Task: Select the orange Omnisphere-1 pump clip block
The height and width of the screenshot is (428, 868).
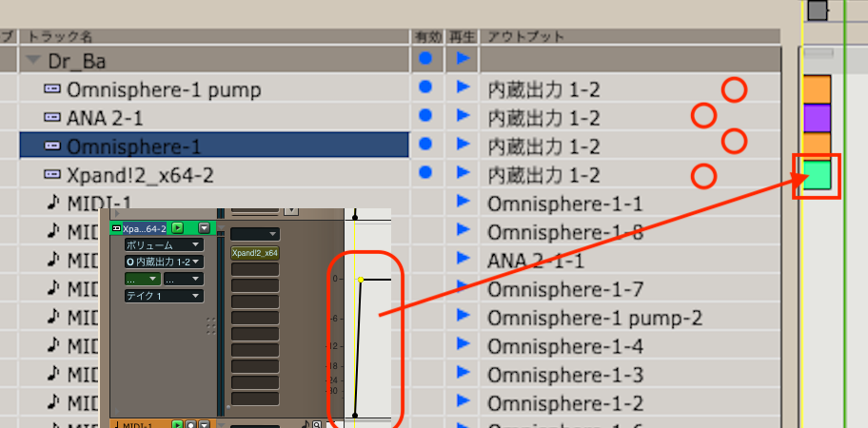Action: coord(817,89)
